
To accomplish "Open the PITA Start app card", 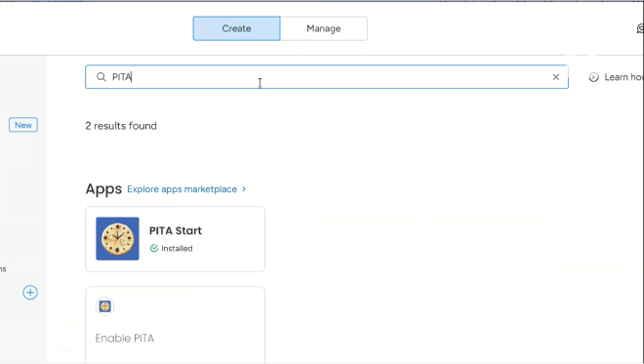I will [175, 239].
